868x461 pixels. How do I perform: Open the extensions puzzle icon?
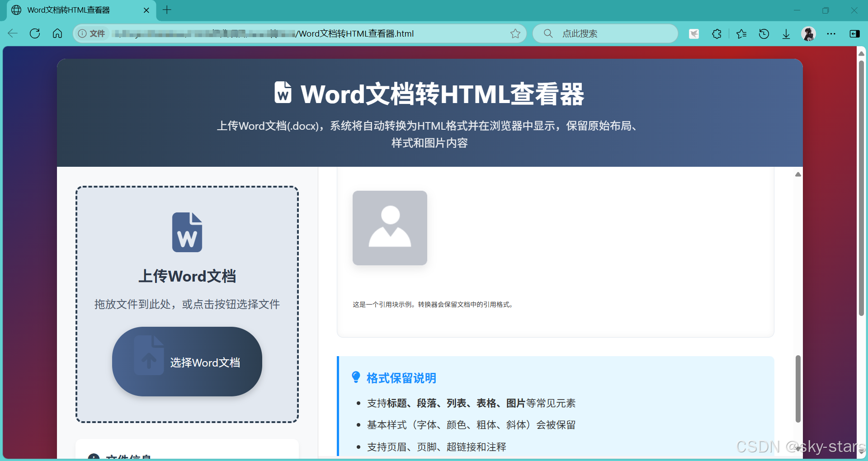pos(717,33)
